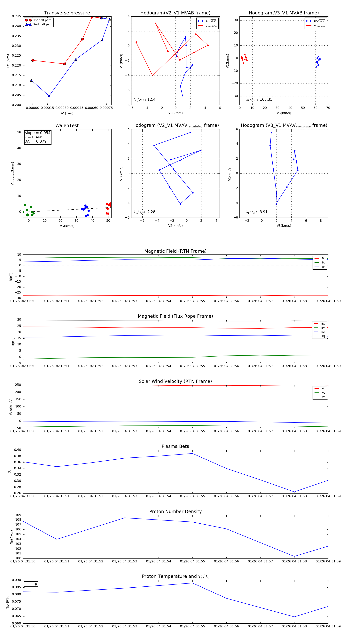Click the "0.00045" tick on Transverse pressure x-axis

click(x=77, y=108)
